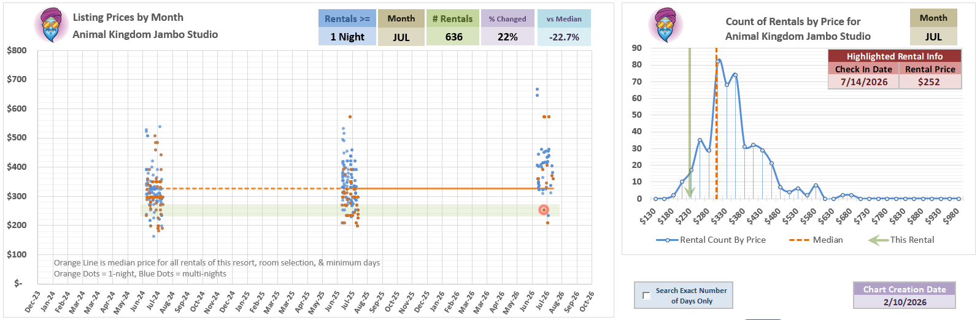Click the # Rentals value 636
The image size is (980, 320).
tap(453, 37)
